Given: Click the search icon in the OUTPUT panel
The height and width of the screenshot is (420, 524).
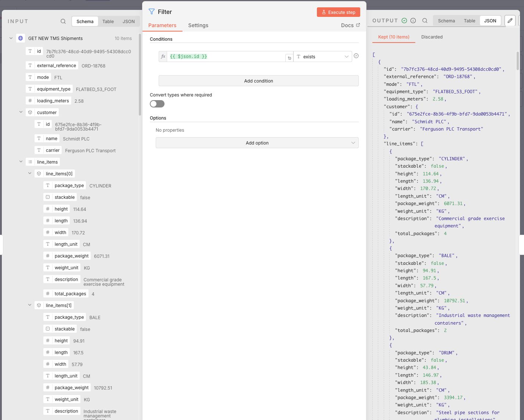Looking at the screenshot, I should (x=425, y=21).
